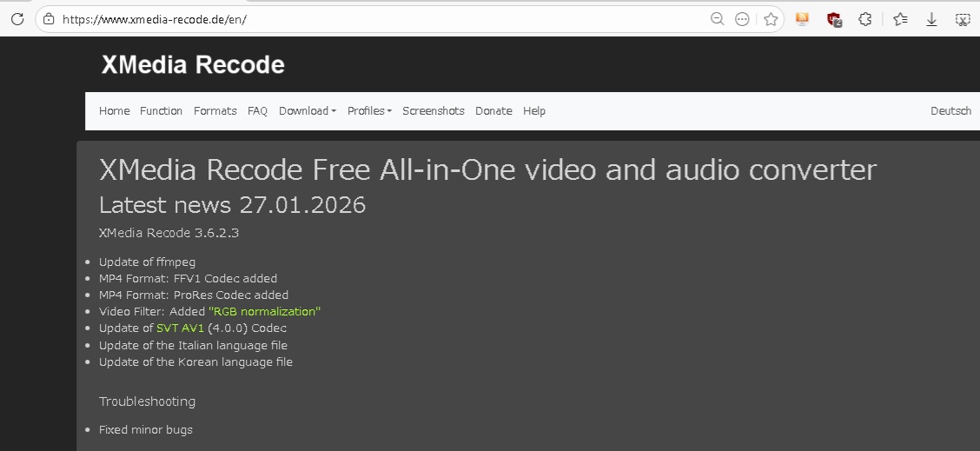
Task: Click the "XMedia Recode 3.6.2.3" version text
Action: (x=169, y=233)
